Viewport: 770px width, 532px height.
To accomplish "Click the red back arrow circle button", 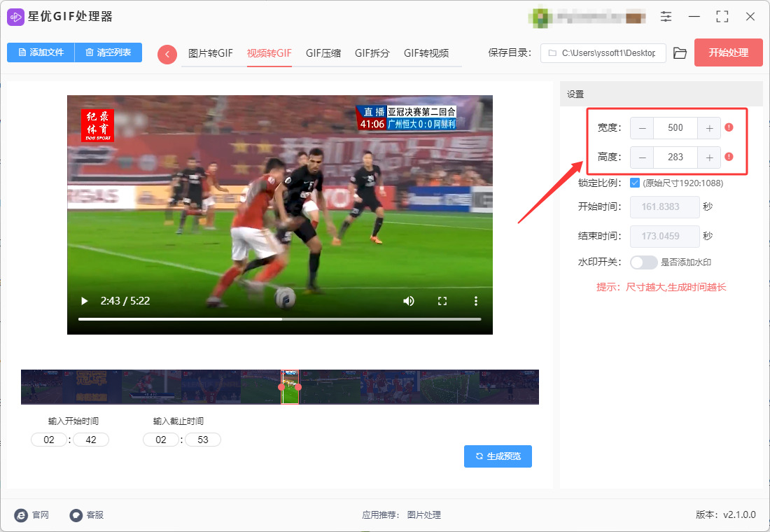I will click(x=167, y=54).
